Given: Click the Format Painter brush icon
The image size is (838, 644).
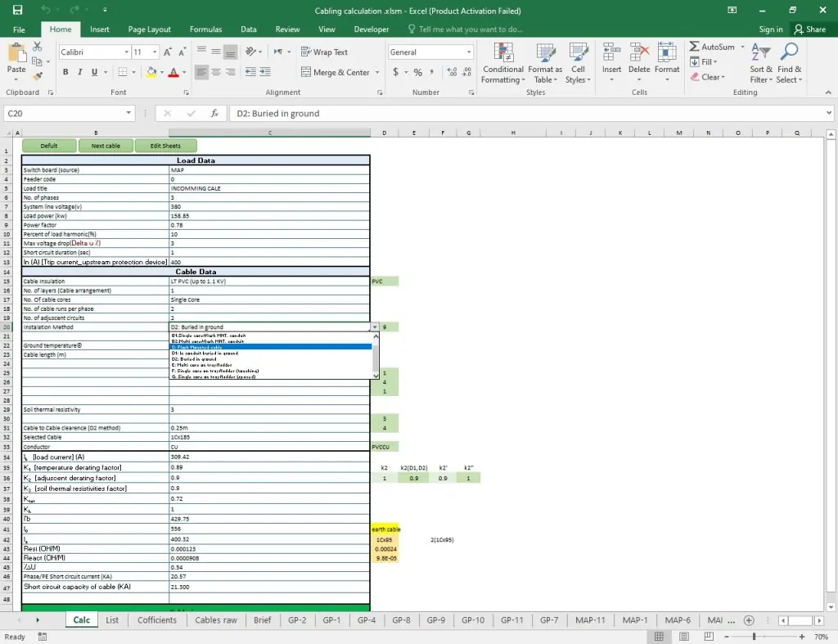Looking at the screenshot, I should [x=38, y=74].
